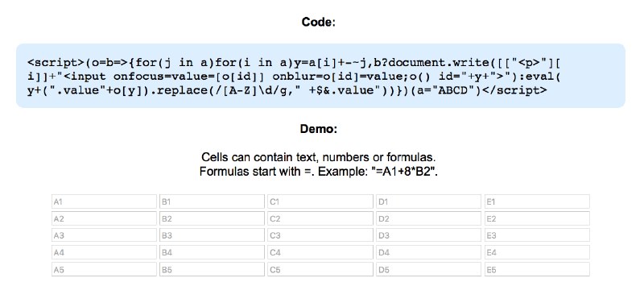Viewport: 644px width, 303px height.
Task: Select the E1 cell
Action: [x=537, y=201]
